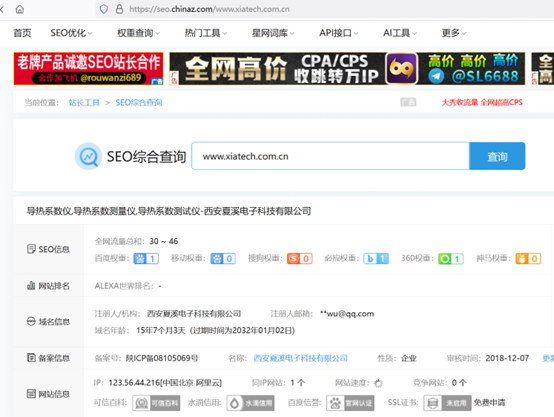The width and height of the screenshot is (554, 417).
Task: Click the 审核时间 date 2018-12-07
Action: (x=507, y=358)
